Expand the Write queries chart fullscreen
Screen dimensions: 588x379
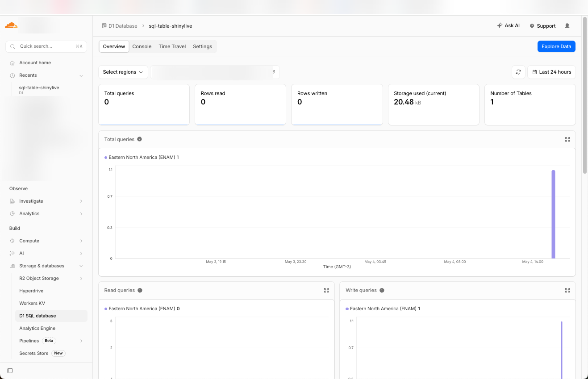[567, 290]
